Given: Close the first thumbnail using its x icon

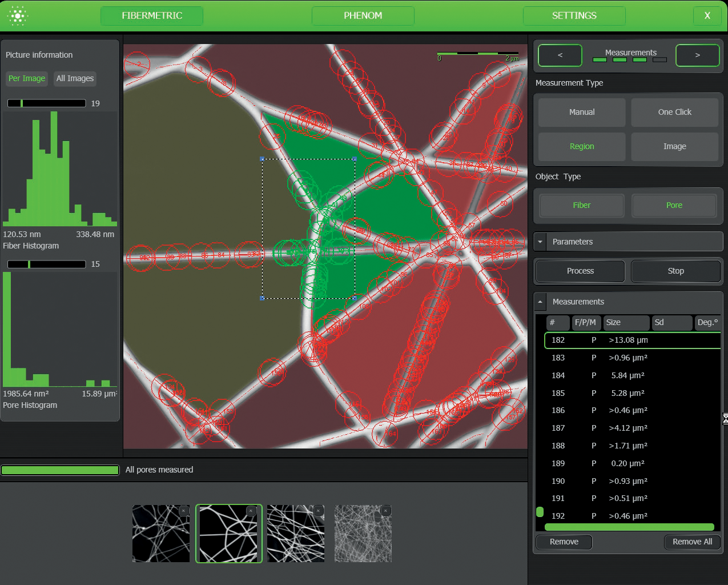Looking at the screenshot, I should pos(183,511).
